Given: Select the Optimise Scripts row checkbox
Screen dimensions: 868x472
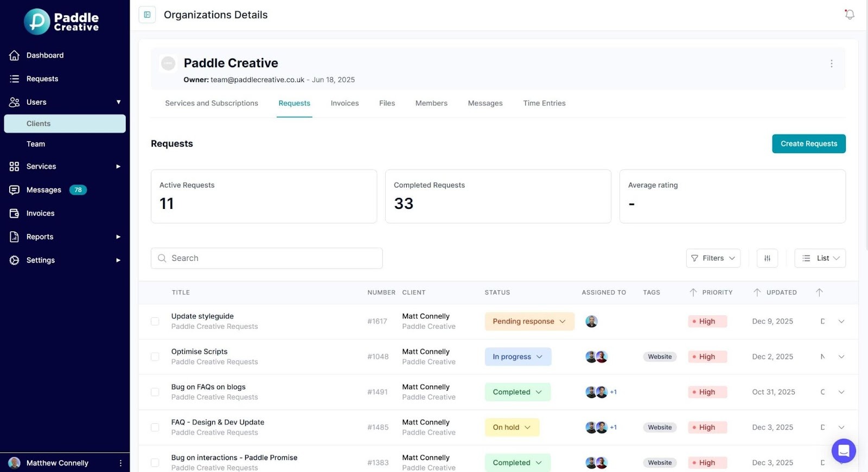Looking at the screenshot, I should point(155,357).
